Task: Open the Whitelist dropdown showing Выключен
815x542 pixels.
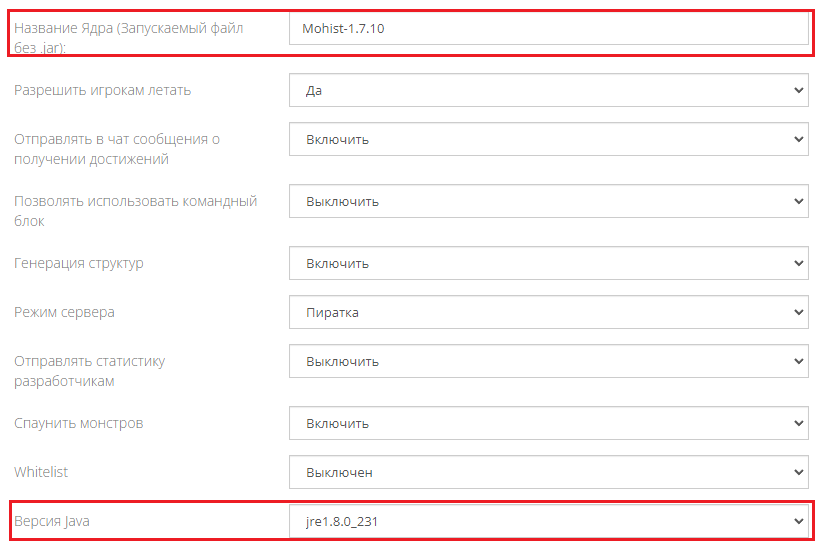Action: pos(548,472)
